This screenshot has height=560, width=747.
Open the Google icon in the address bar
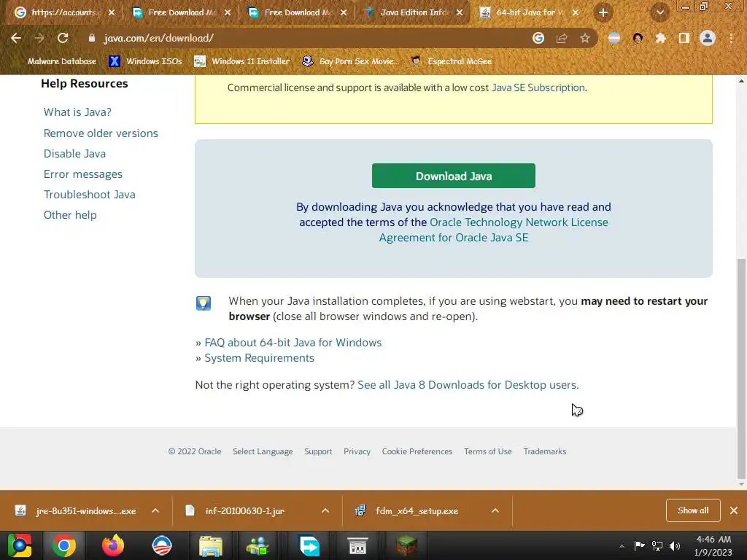click(x=538, y=38)
